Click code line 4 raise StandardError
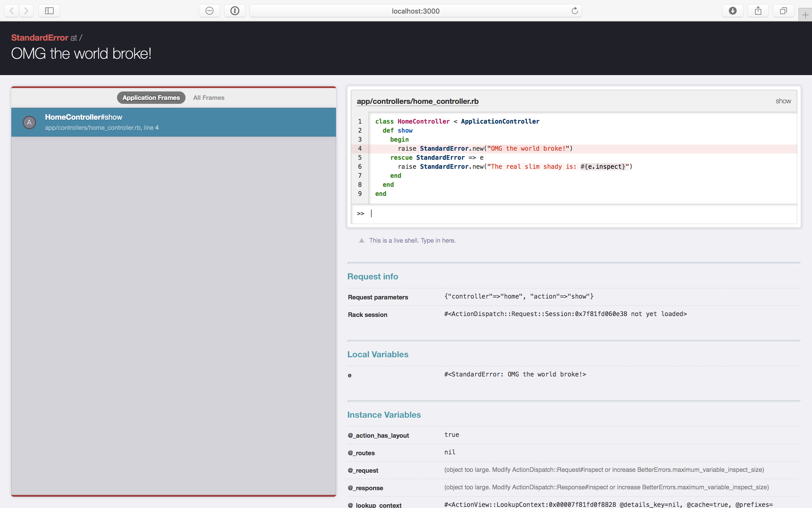Screen dimensions: 812x508 click(x=574, y=148)
